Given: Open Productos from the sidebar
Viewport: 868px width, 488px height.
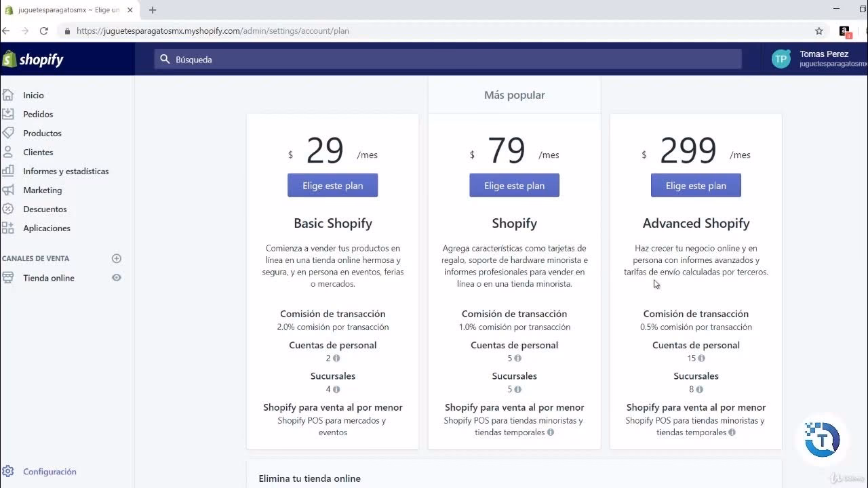Looking at the screenshot, I should [x=43, y=133].
